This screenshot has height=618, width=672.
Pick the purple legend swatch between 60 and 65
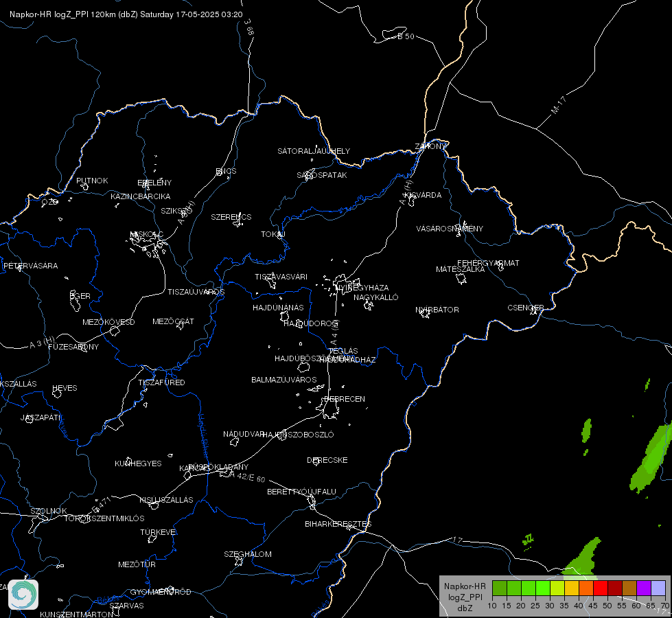644,588
